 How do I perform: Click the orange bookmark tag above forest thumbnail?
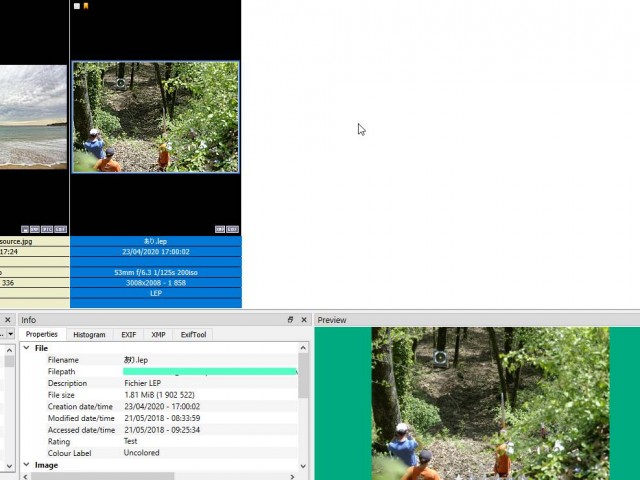click(x=86, y=6)
